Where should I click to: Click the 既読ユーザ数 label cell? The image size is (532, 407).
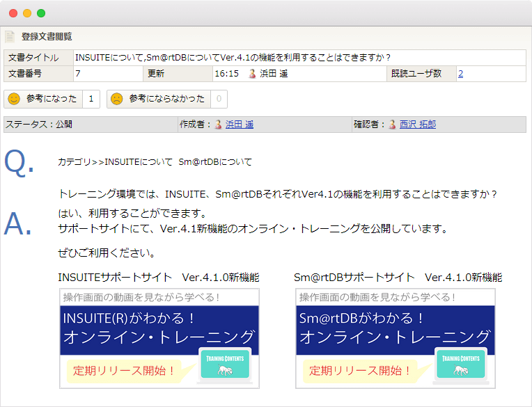coord(421,74)
